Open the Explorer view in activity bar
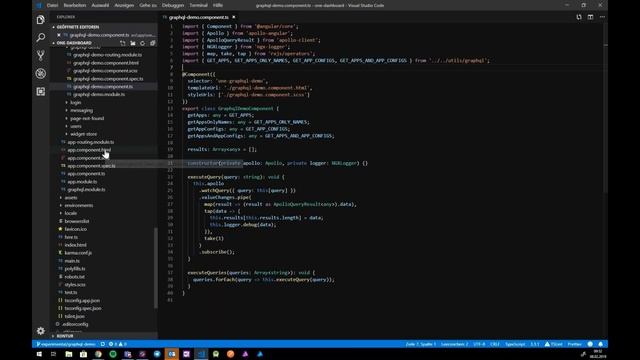Screen dimensions: 640x360 pos(40,20)
